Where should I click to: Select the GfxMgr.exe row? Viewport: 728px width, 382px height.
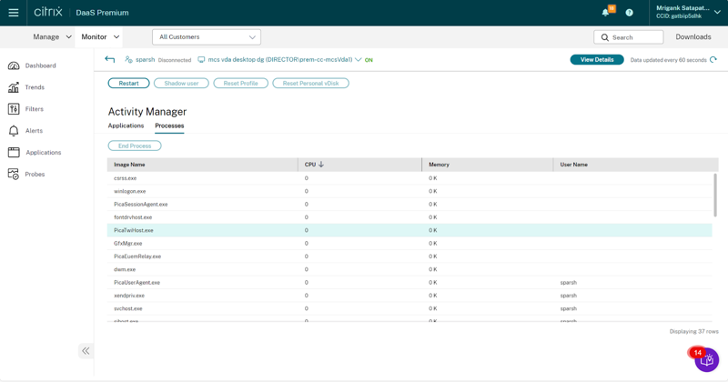click(410, 243)
